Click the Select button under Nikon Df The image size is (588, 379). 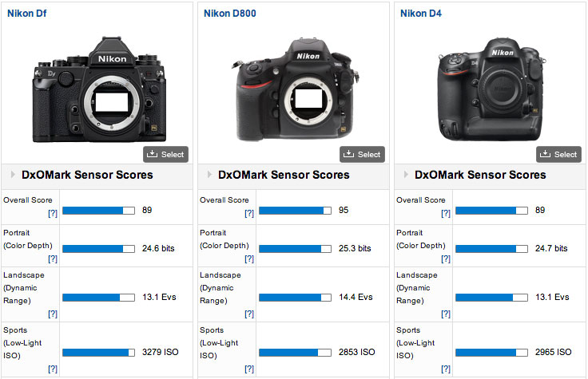[x=165, y=154]
